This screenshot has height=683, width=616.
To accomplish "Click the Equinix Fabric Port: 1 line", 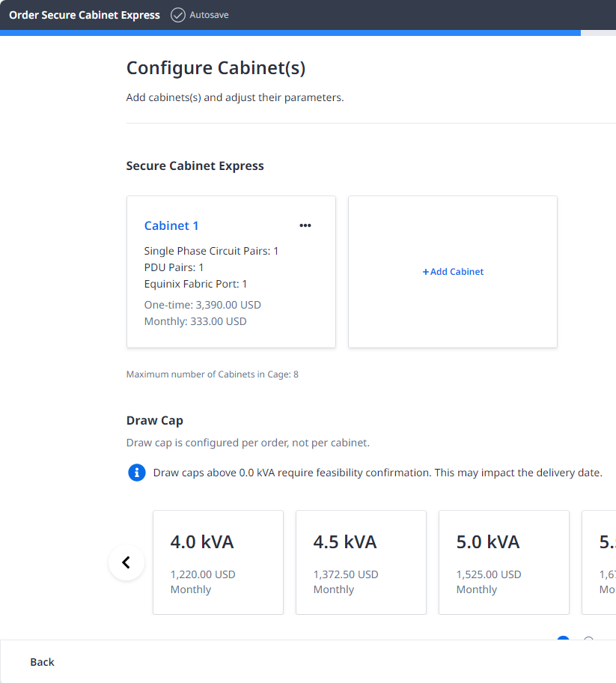I will point(195,284).
